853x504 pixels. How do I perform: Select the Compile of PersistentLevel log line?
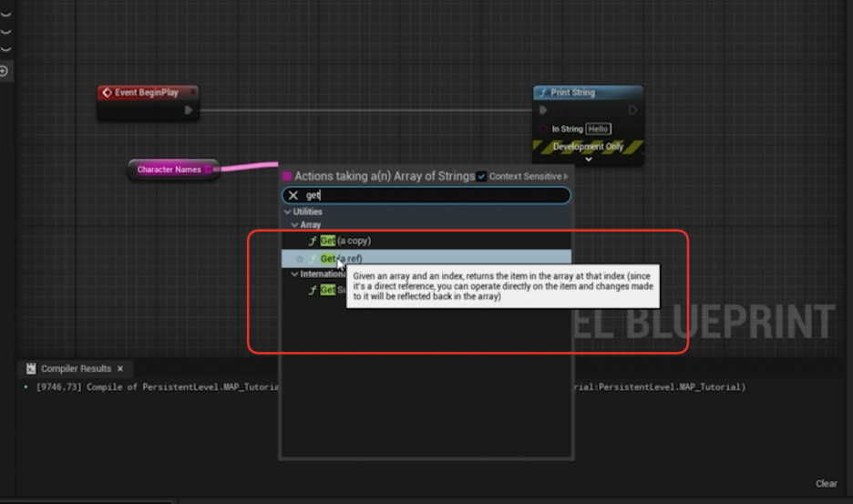[x=390, y=387]
